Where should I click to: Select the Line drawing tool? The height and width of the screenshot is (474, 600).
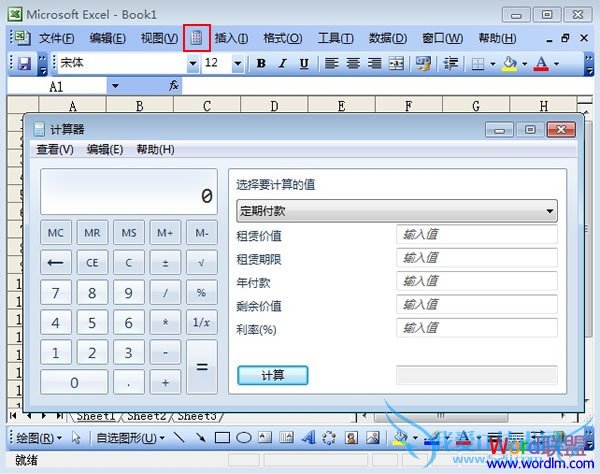click(179, 438)
